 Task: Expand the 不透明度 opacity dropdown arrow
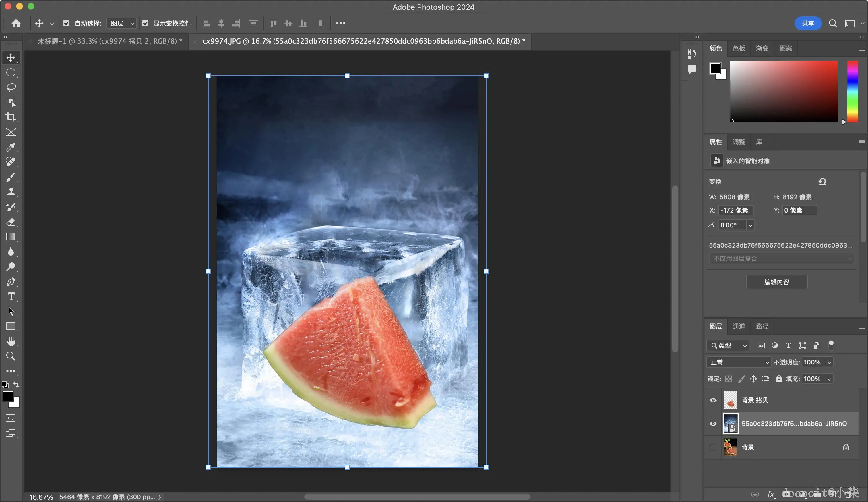(829, 362)
